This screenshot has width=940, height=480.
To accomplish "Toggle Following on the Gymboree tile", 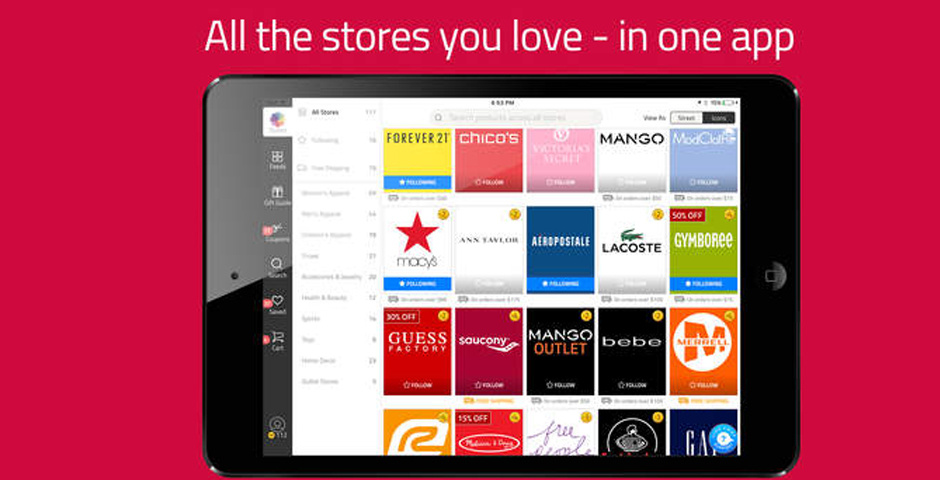I will (704, 283).
